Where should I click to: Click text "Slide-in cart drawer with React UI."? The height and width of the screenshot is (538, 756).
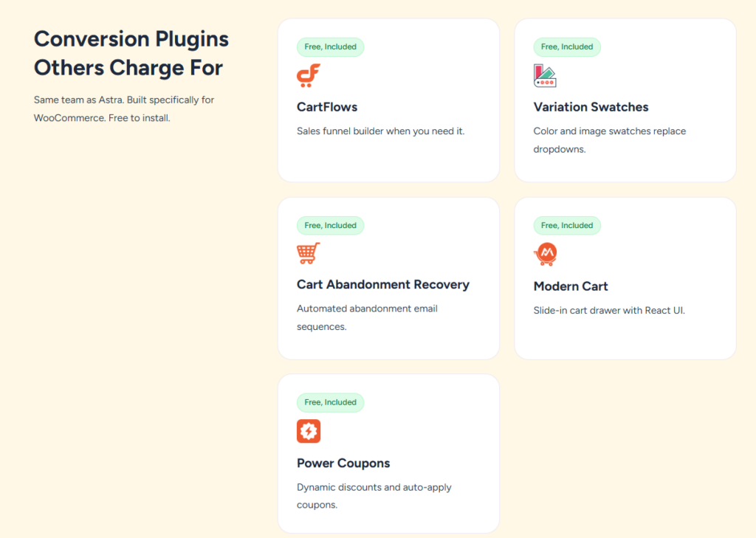[609, 311]
